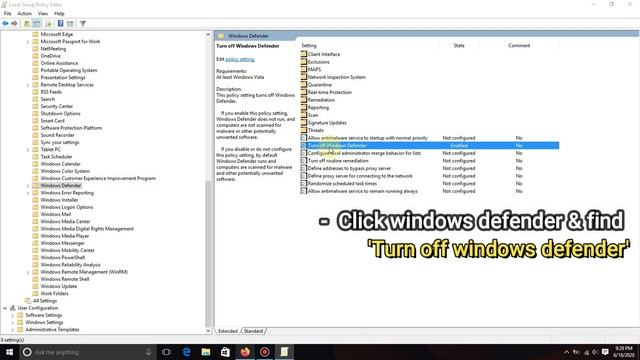This screenshot has height=360, width=640.
Task: Click the taskbar clock and date
Action: tap(624, 352)
